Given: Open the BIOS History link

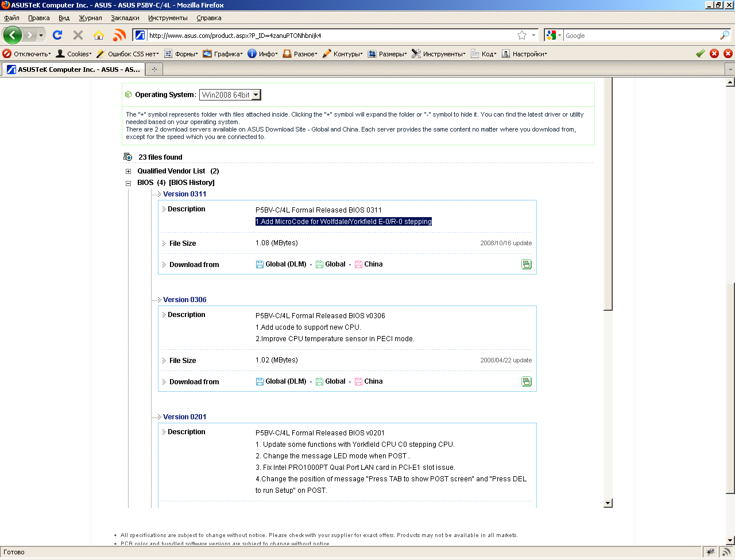Looking at the screenshot, I should [x=192, y=183].
